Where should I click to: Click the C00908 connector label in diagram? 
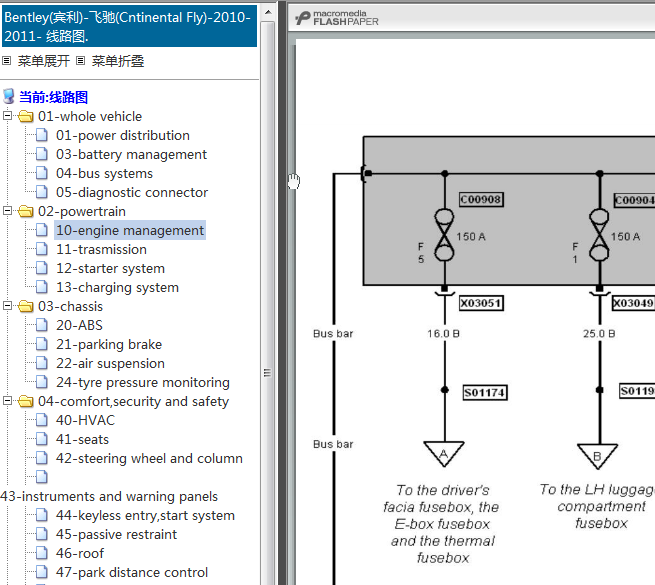tap(481, 199)
